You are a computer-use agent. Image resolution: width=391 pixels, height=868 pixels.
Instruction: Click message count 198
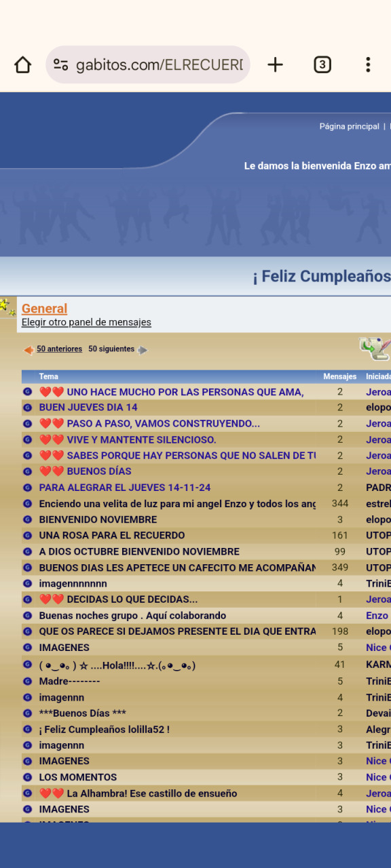coord(340,631)
